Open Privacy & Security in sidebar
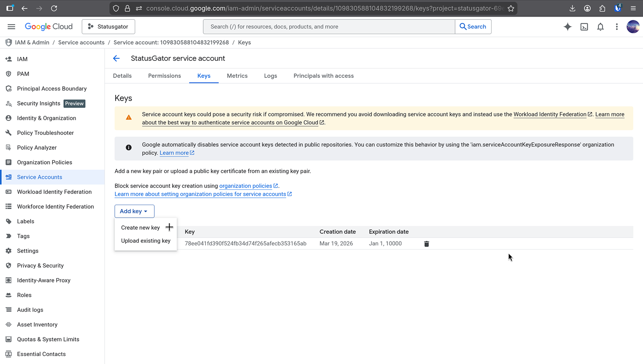This screenshot has height=364, width=643. (52, 266)
